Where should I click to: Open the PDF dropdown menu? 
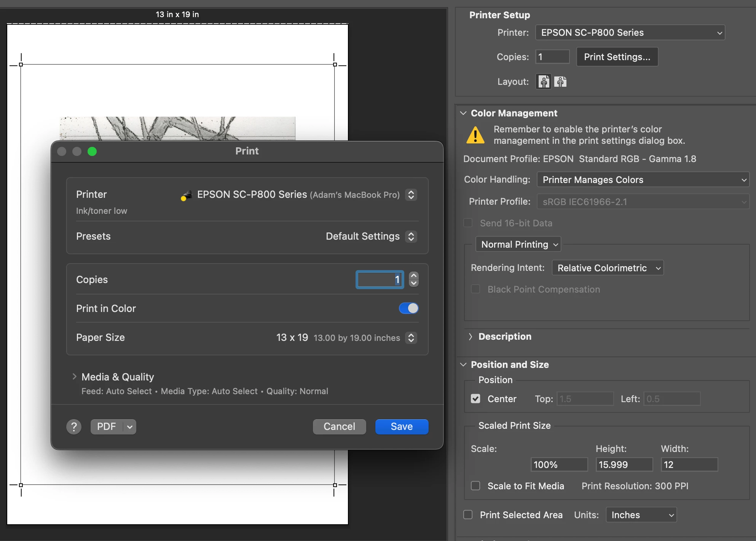(130, 427)
